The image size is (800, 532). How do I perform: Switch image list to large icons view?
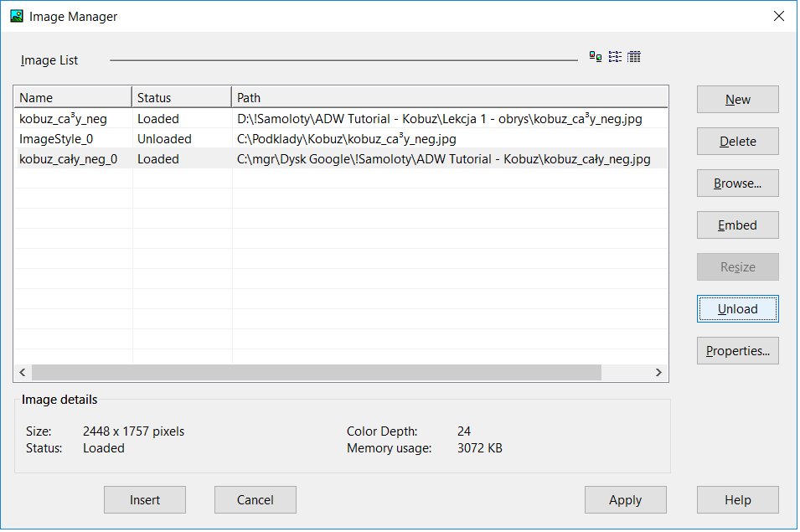tap(596, 57)
